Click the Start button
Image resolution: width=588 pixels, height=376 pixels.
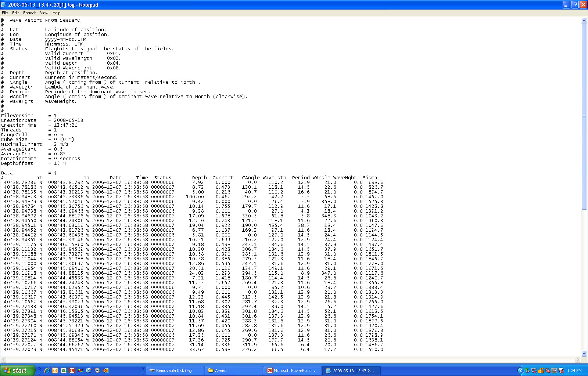pos(17,370)
